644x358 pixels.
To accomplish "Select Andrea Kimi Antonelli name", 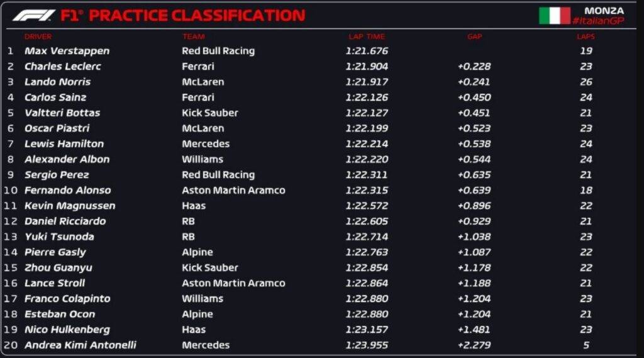I will pyautogui.click(x=80, y=345).
